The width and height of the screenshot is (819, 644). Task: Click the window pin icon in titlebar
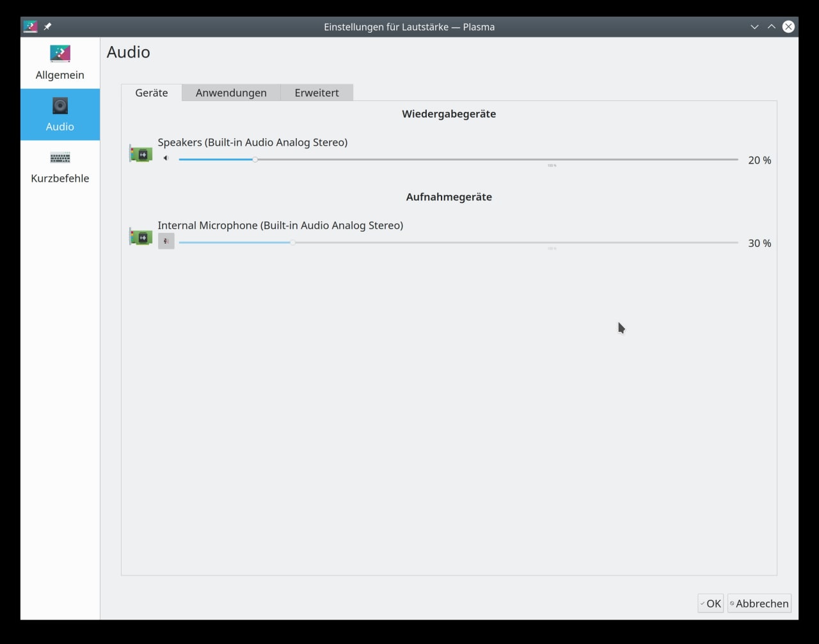tap(47, 27)
